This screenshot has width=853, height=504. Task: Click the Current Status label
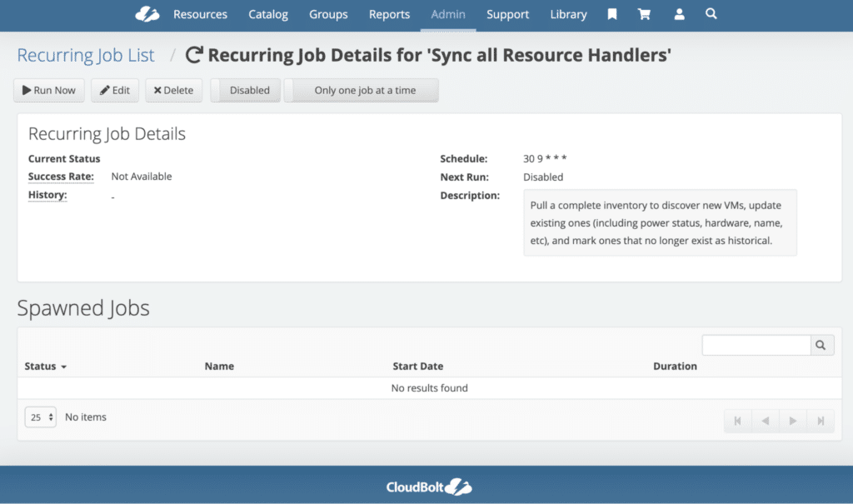click(64, 159)
